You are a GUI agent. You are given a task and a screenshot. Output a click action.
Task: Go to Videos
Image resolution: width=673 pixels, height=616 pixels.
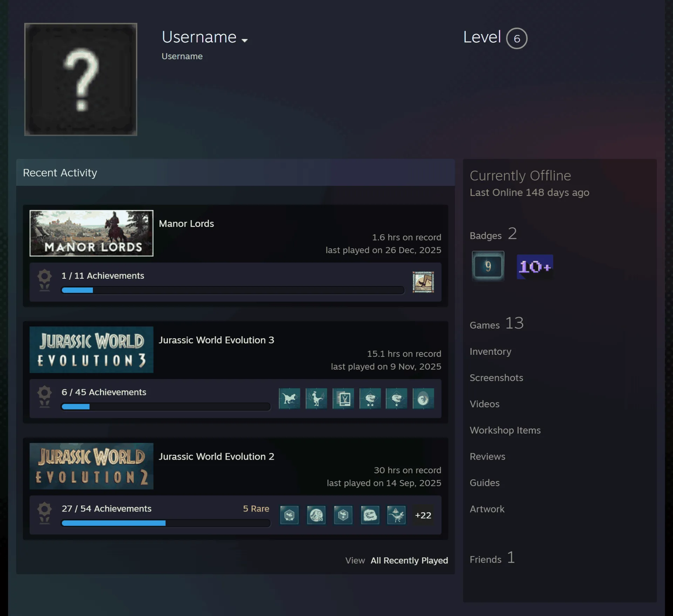[x=484, y=404]
